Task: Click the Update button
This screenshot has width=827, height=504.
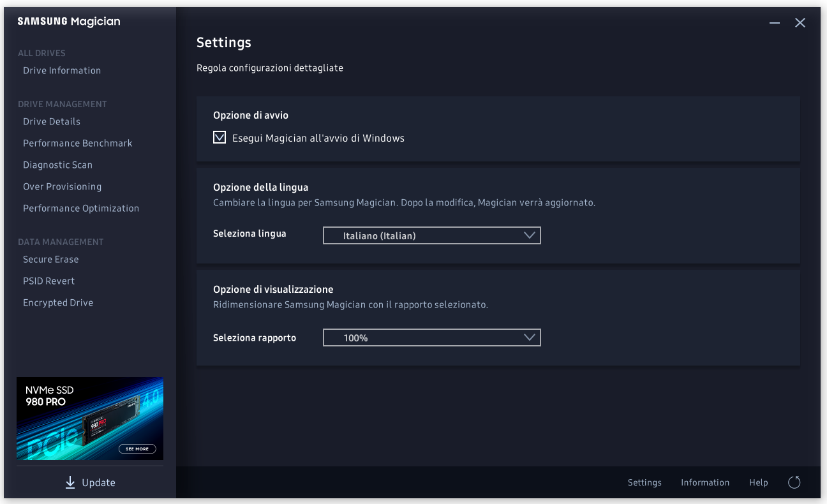Action: click(90, 482)
